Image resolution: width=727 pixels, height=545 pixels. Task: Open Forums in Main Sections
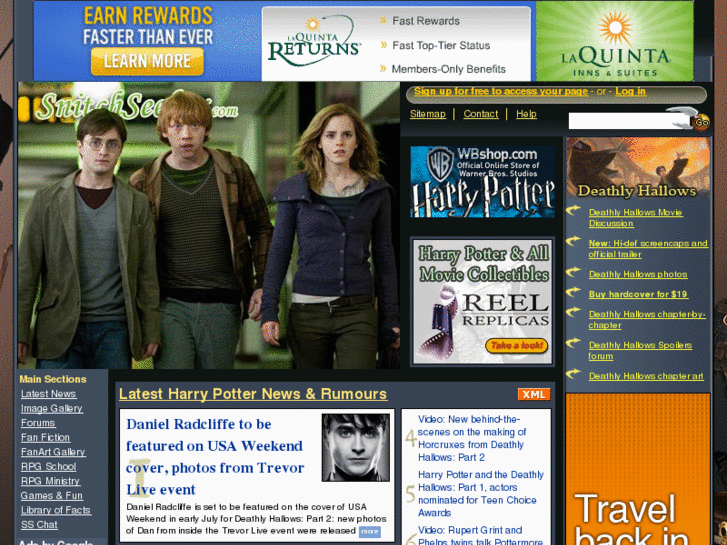[x=38, y=423]
